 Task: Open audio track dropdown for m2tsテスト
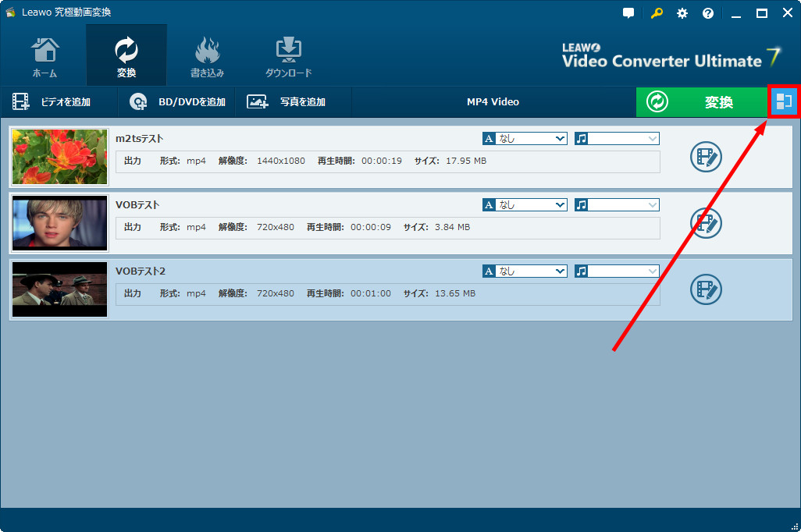pos(617,138)
